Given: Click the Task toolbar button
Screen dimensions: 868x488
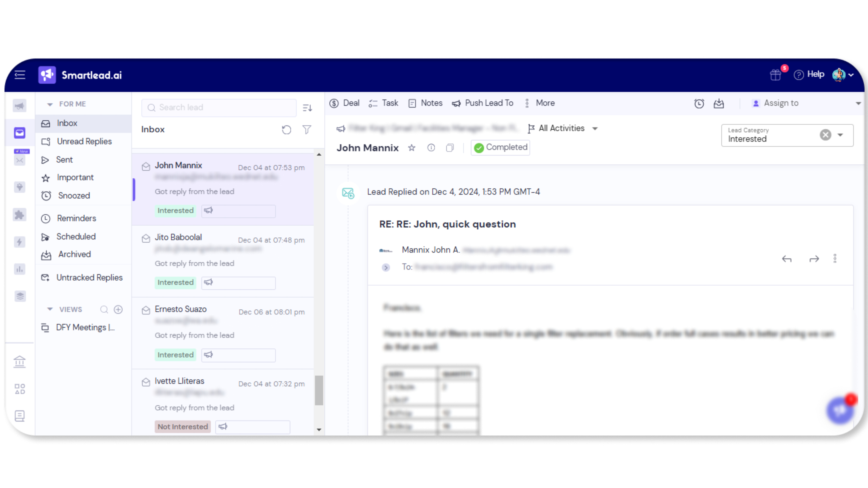Looking at the screenshot, I should pos(383,103).
